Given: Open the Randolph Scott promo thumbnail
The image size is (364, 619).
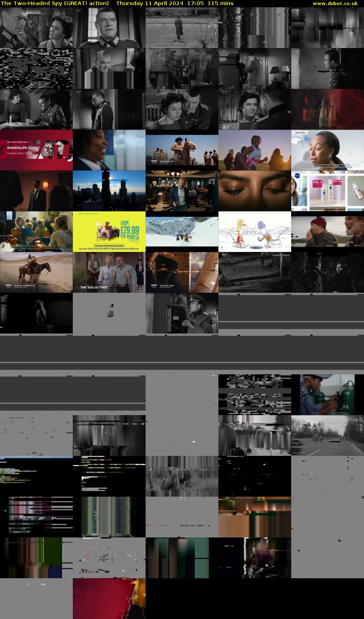Looking at the screenshot, I should [36, 150].
